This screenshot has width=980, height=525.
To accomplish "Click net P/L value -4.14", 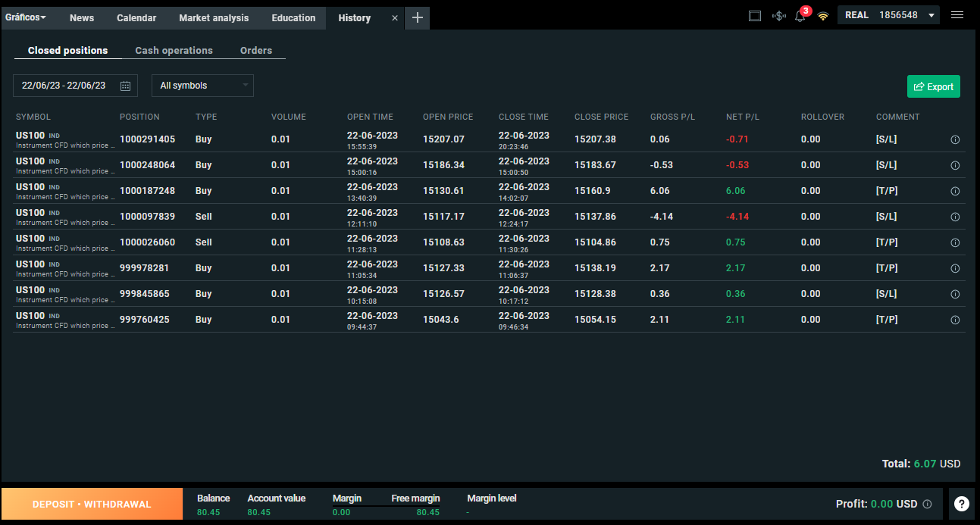I will (737, 217).
